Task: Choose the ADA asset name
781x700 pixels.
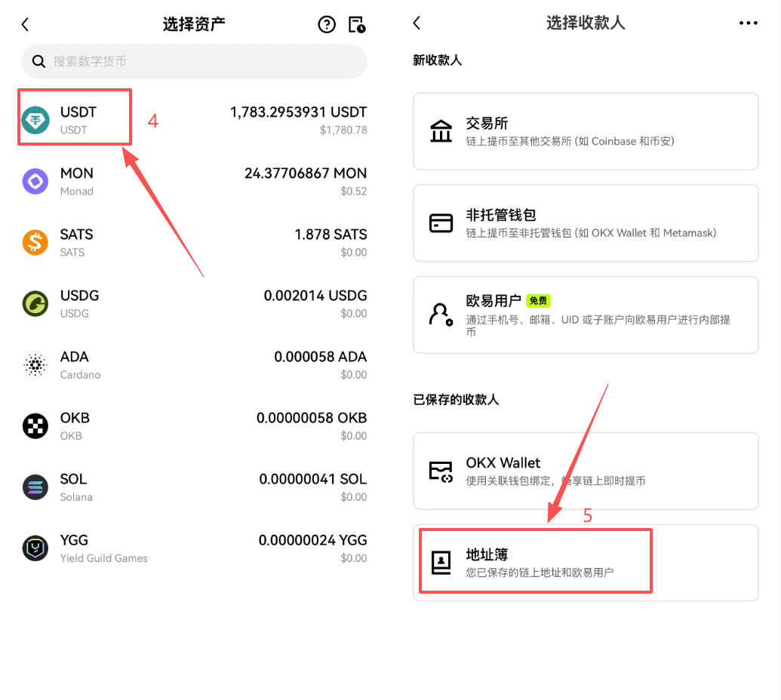Action: click(x=74, y=357)
